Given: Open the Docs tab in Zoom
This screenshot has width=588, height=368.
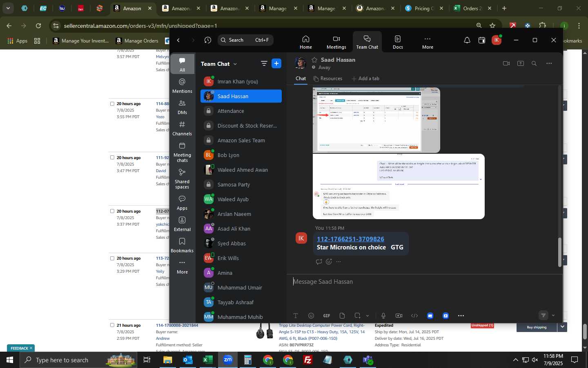Looking at the screenshot, I should pyautogui.click(x=398, y=42).
